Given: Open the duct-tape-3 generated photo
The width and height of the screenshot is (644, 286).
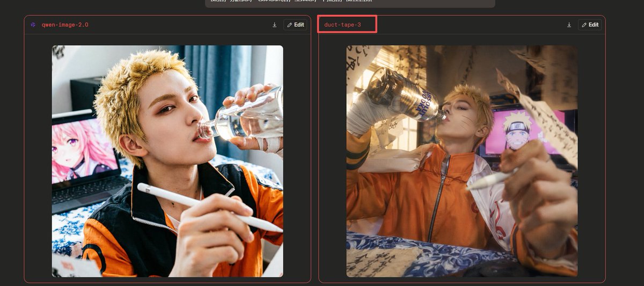Looking at the screenshot, I should point(462,161).
